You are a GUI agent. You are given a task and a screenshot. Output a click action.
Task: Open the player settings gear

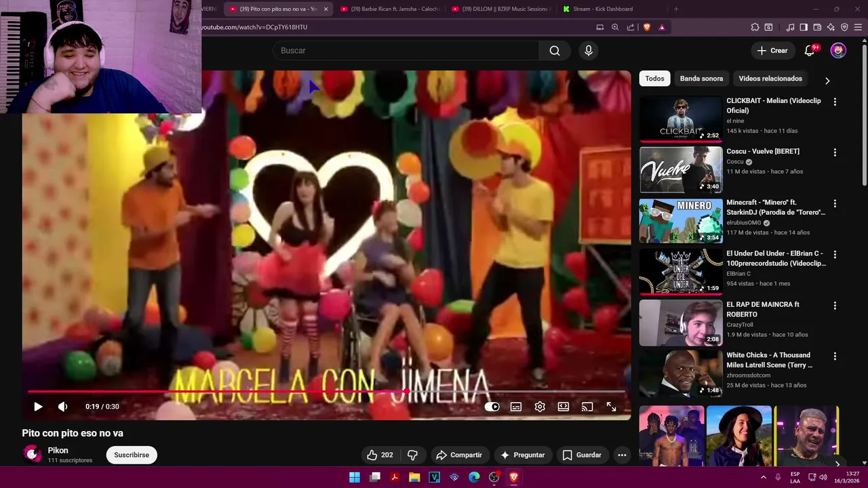point(540,407)
